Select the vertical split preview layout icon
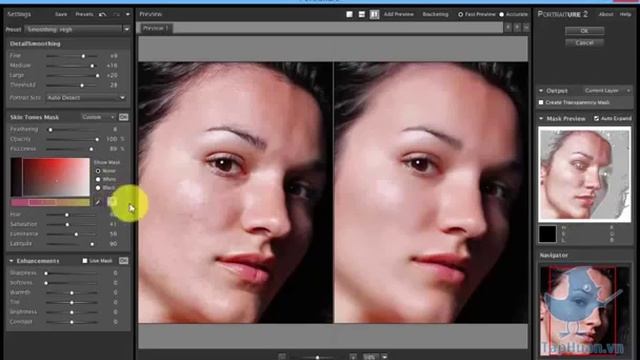The height and width of the screenshot is (360, 640). [374, 14]
